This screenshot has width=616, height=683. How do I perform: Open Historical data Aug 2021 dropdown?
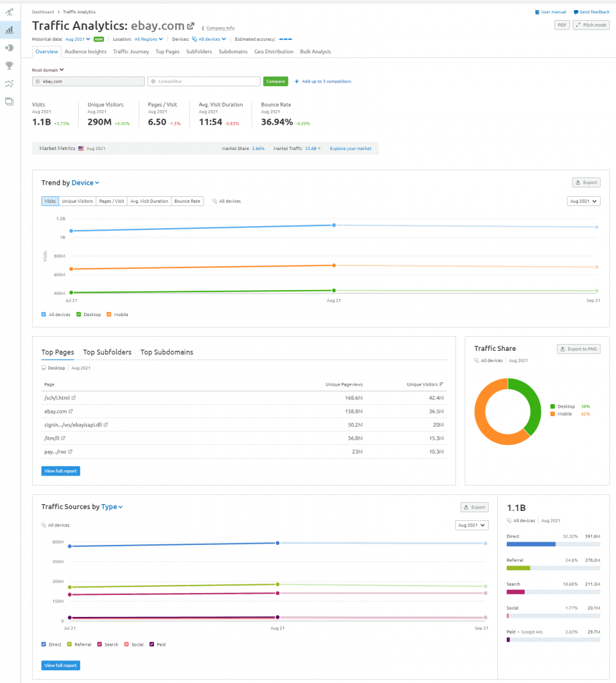tap(77, 39)
